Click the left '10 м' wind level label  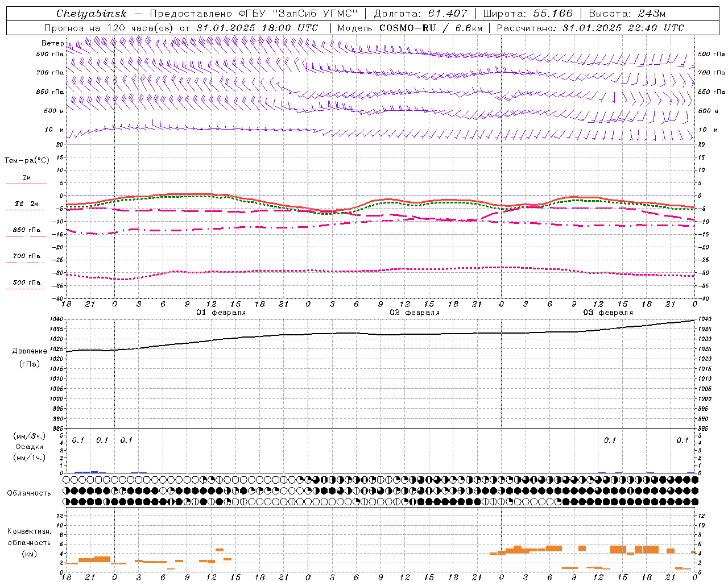click(x=54, y=130)
